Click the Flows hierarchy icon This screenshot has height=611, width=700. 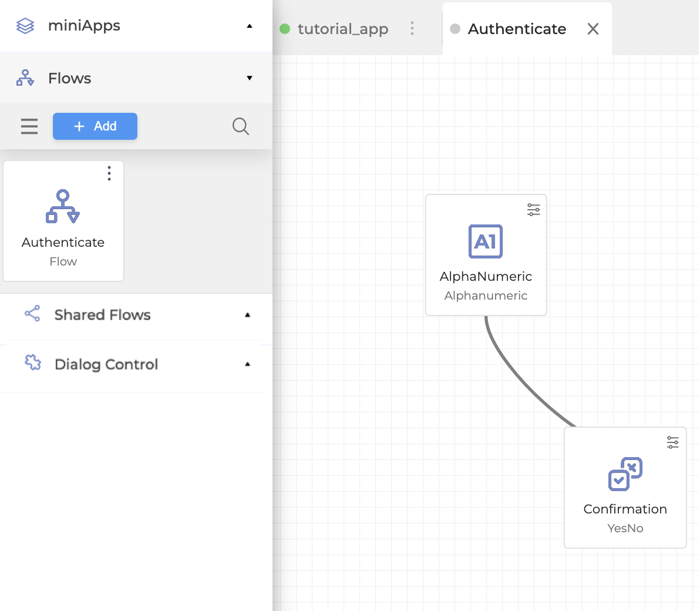(x=25, y=78)
